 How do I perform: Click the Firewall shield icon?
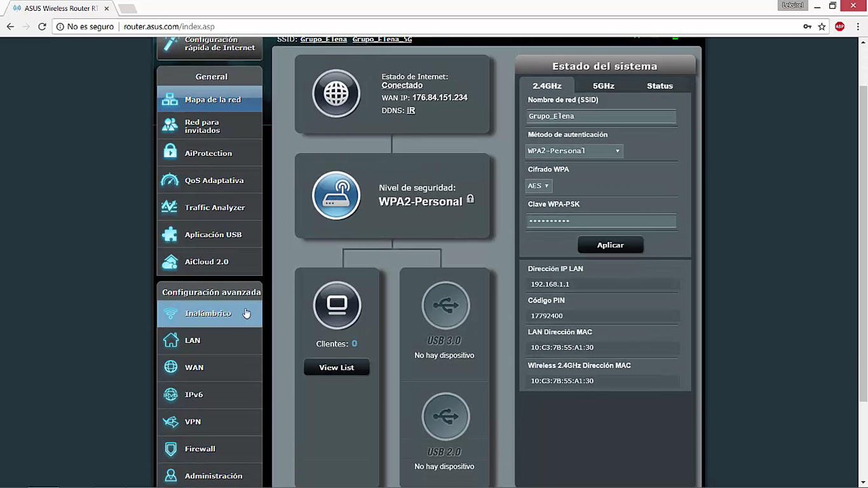tap(170, 449)
